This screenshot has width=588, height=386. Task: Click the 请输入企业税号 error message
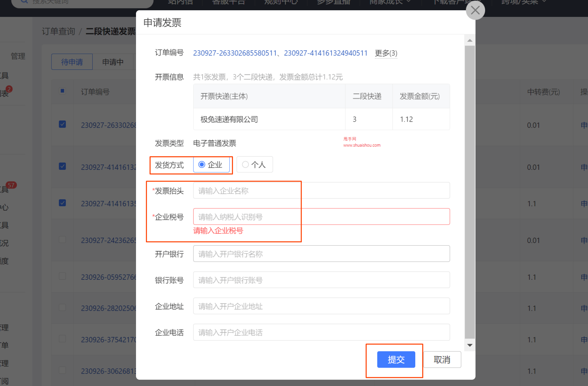coord(218,231)
